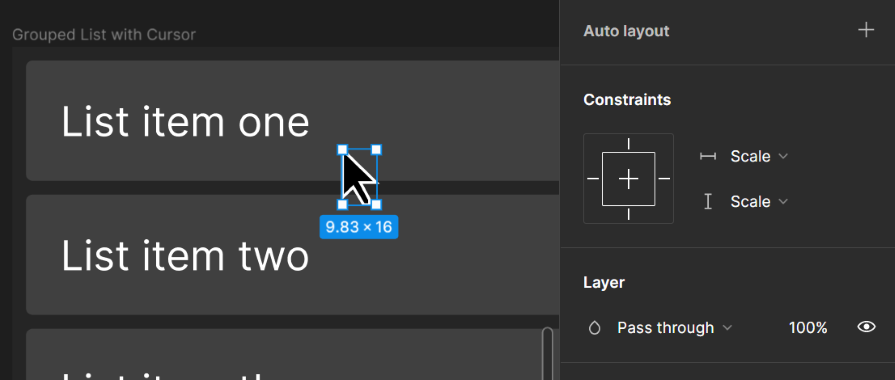The width and height of the screenshot is (895, 380).
Task: Select the black cursor arrow vector on canvas
Action: (x=358, y=178)
